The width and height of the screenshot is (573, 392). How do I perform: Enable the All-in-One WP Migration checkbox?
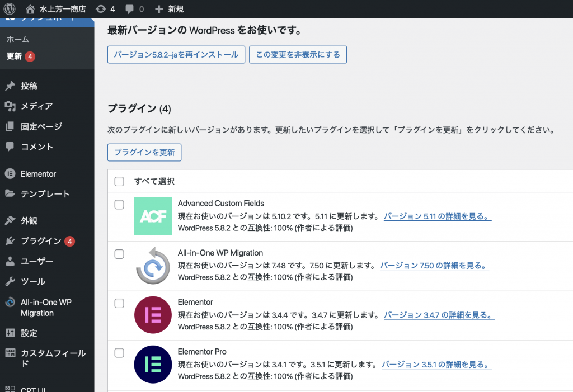119,254
